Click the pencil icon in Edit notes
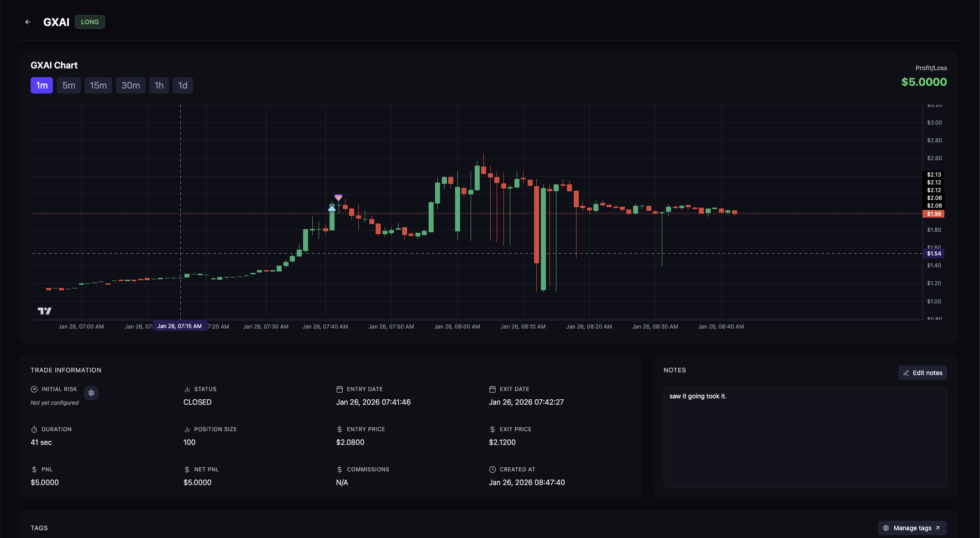This screenshot has height=538, width=980. point(906,373)
